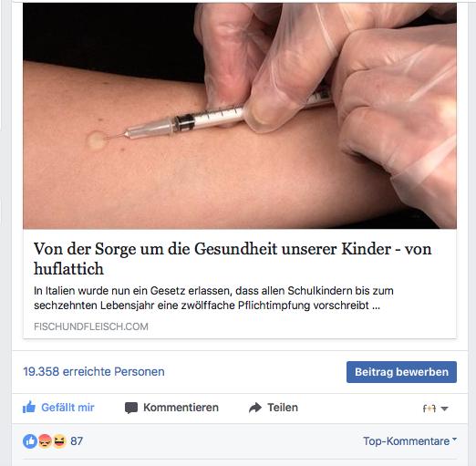Screen dimensions: 476x466
Task: Click the syringe injection photo thumbnail
Action: (240, 116)
